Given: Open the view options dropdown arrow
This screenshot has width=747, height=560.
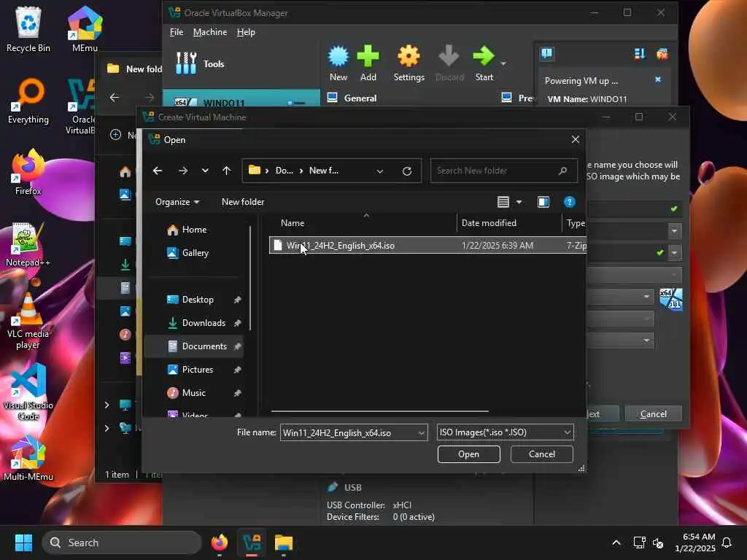Looking at the screenshot, I should coord(519,202).
